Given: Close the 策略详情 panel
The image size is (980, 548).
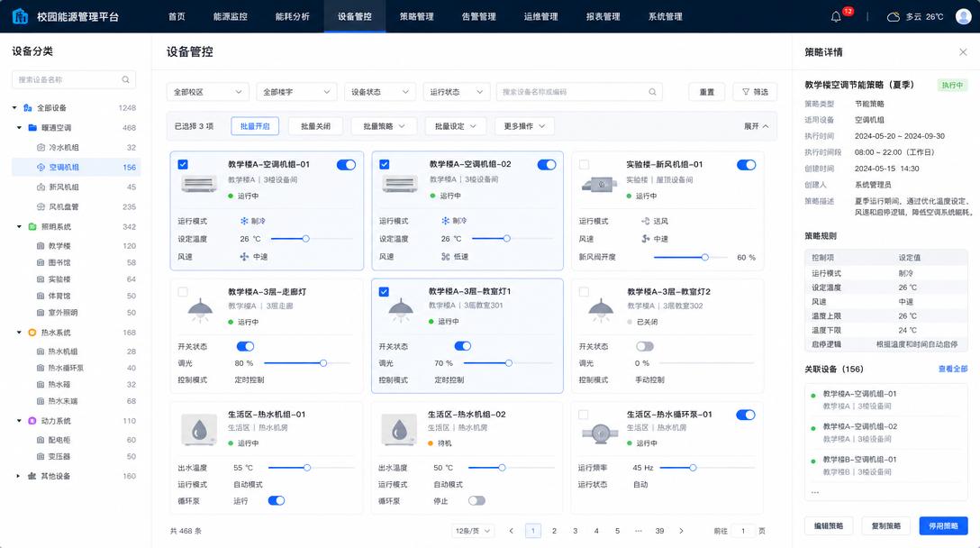Looking at the screenshot, I should pyautogui.click(x=963, y=52).
